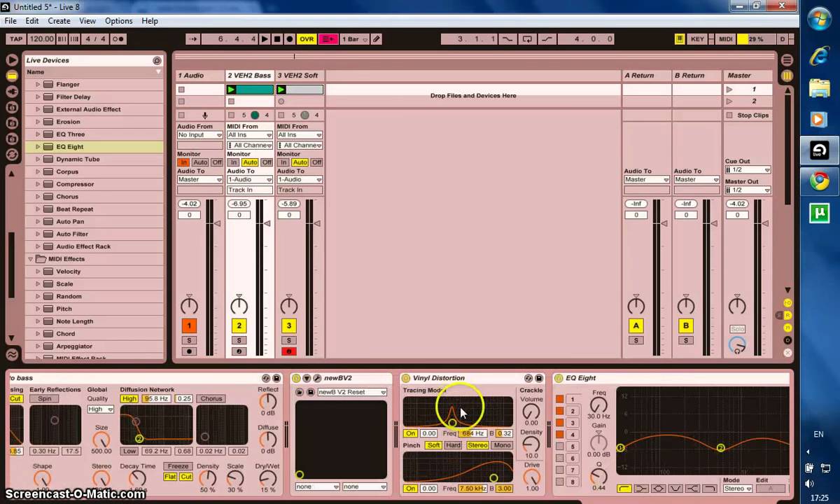Image resolution: width=840 pixels, height=504 pixels.
Task: Arm track 1 Audio for recording
Action: tap(189, 351)
